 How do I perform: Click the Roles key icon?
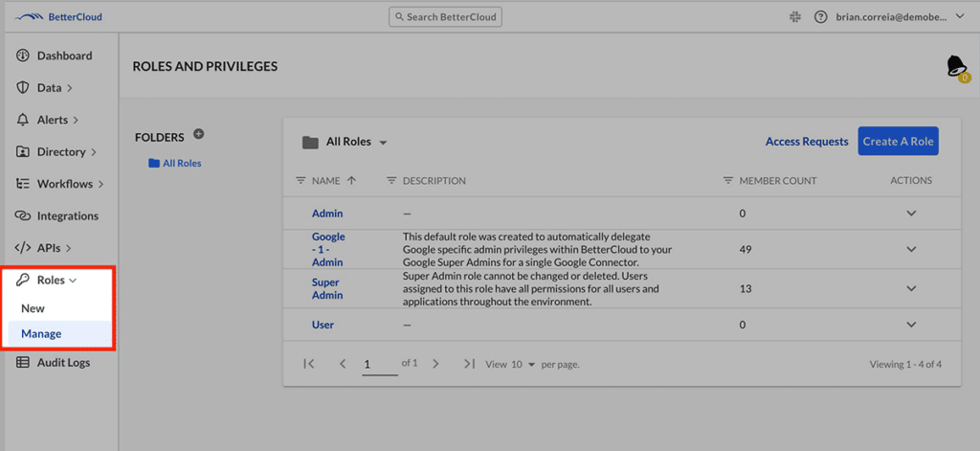tap(23, 281)
